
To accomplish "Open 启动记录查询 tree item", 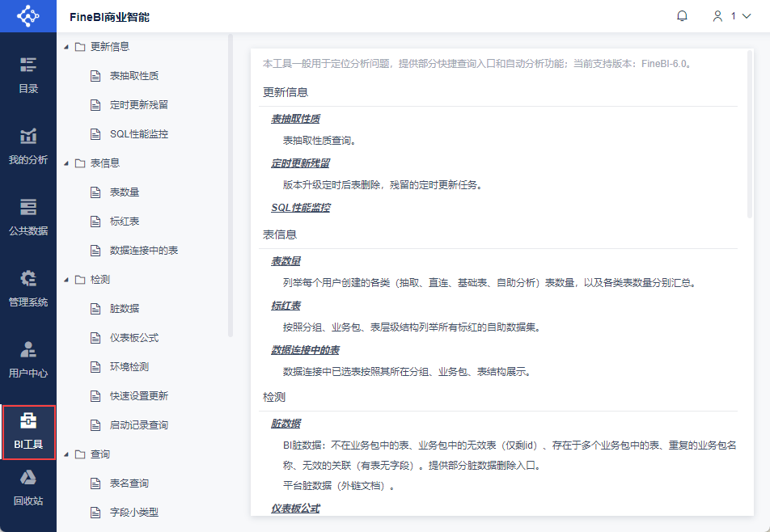I will pos(139,425).
